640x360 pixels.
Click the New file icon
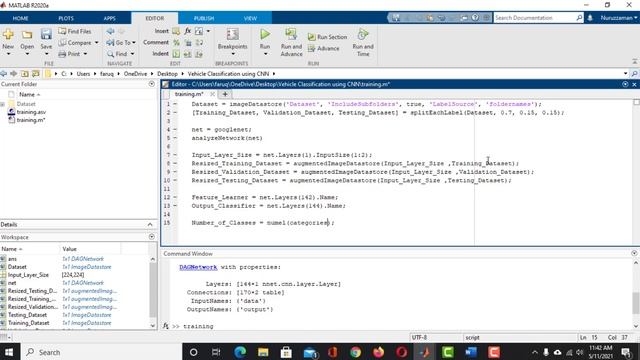[x=8, y=35]
